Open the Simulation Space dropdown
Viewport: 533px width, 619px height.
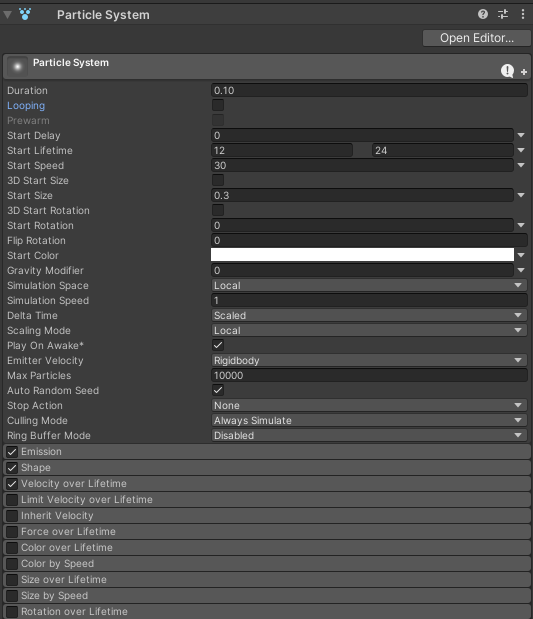point(369,285)
